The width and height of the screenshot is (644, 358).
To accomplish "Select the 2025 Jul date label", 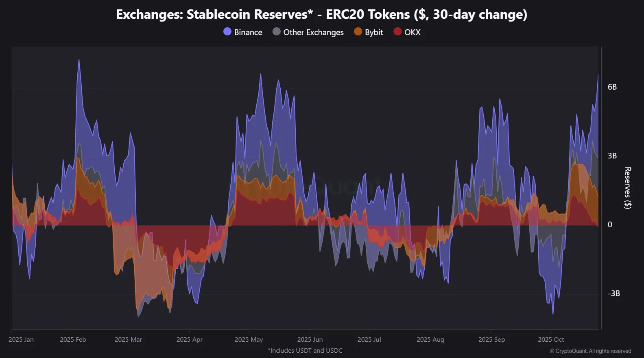I will point(369,339).
